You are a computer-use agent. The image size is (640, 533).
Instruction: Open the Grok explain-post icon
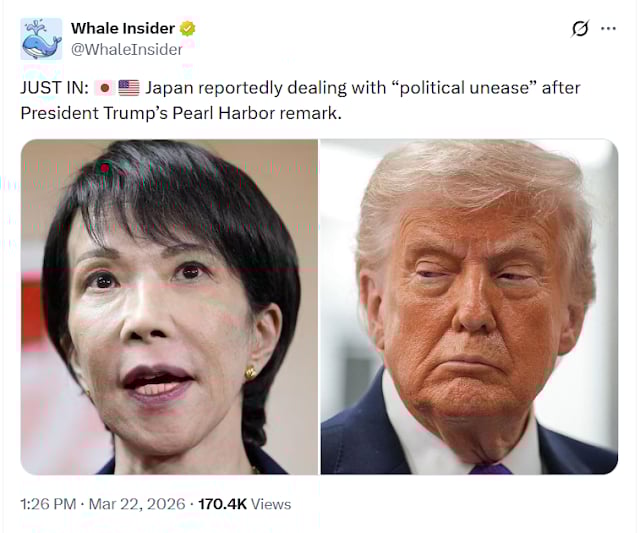coord(580,29)
